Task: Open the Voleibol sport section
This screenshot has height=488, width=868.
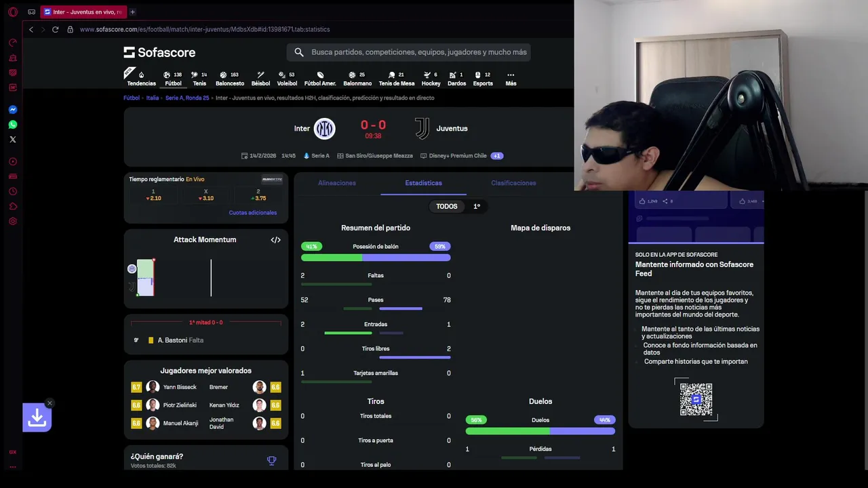Action: [287, 79]
